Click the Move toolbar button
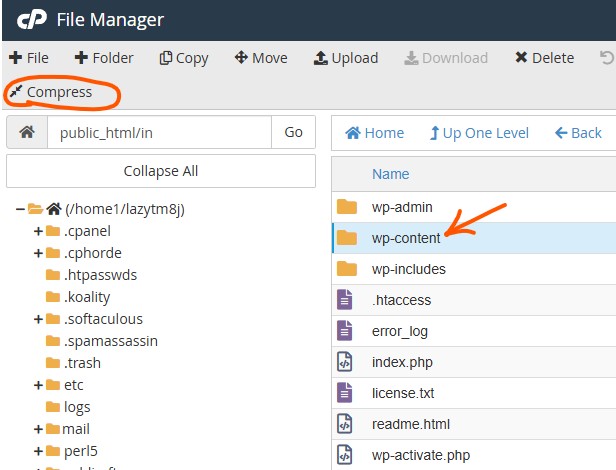The width and height of the screenshot is (616, 470). (260, 58)
